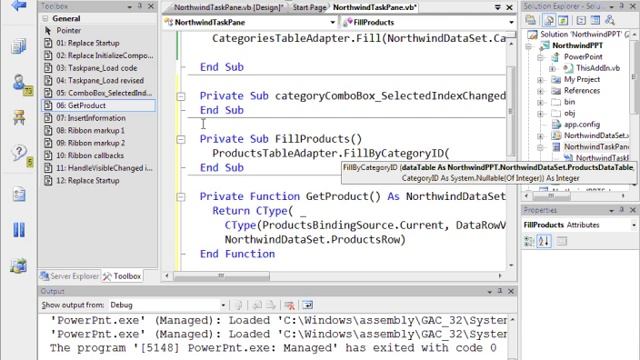Click Go to Next Message icon in Output
The height and width of the screenshot is (360, 640).
(x=271, y=305)
